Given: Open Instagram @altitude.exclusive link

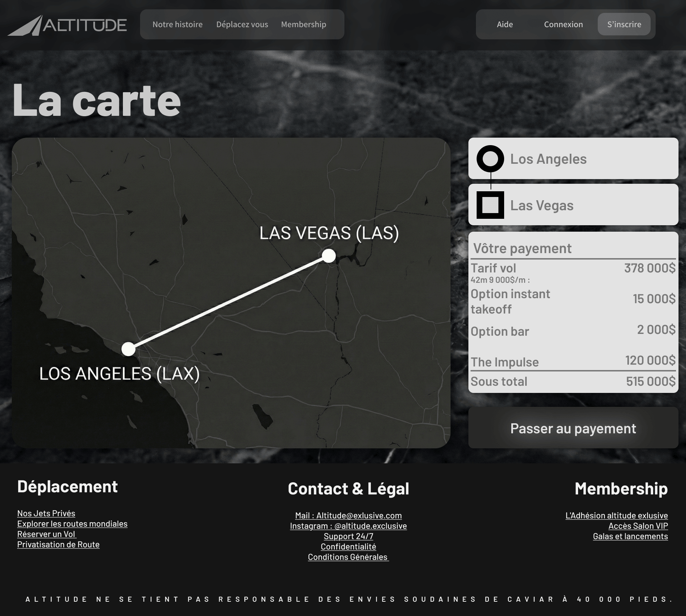Looking at the screenshot, I should 348,526.
